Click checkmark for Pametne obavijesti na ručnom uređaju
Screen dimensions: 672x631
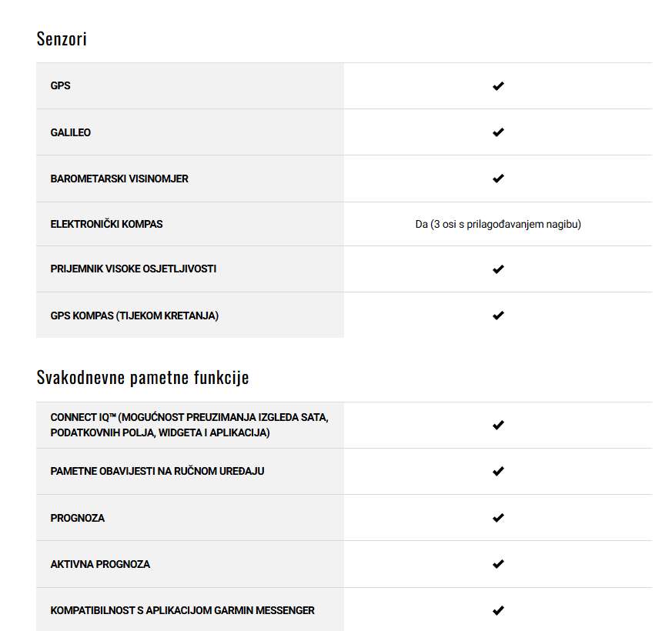(x=498, y=471)
